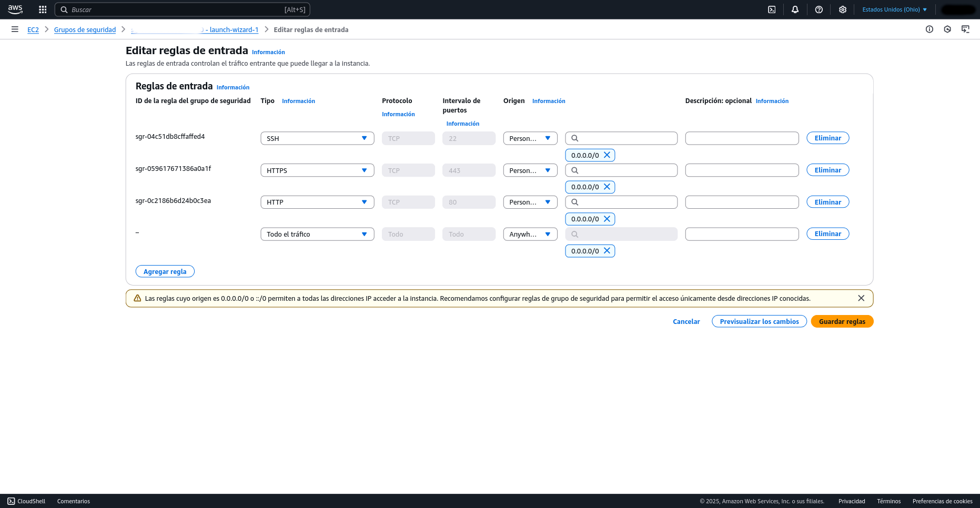Open the info panel icon at top right
Image resolution: width=980 pixels, height=508 pixels.
tap(930, 29)
